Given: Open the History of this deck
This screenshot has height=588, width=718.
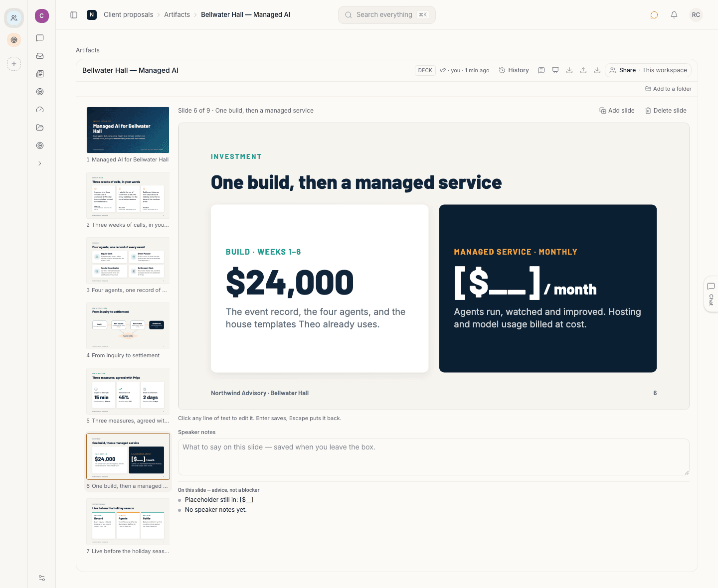Looking at the screenshot, I should point(514,70).
